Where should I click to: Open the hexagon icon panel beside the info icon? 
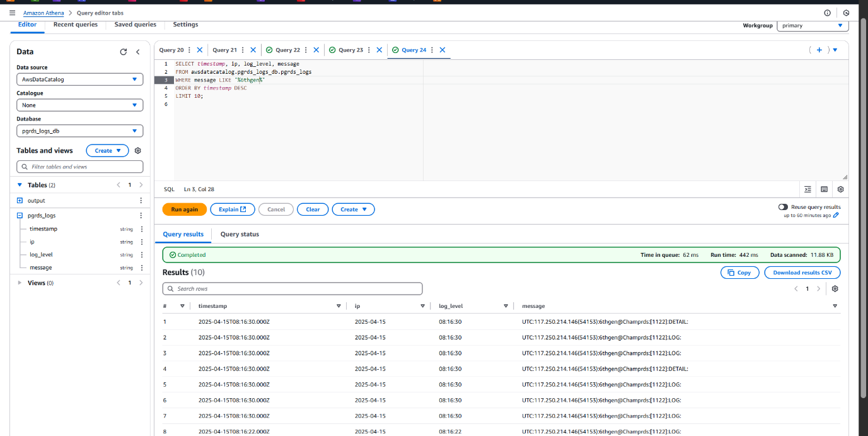pos(846,13)
